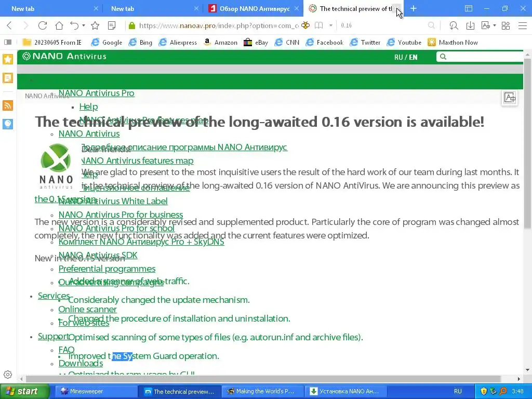
Task: Switch site language to RU
Action: pyautogui.click(x=398, y=57)
